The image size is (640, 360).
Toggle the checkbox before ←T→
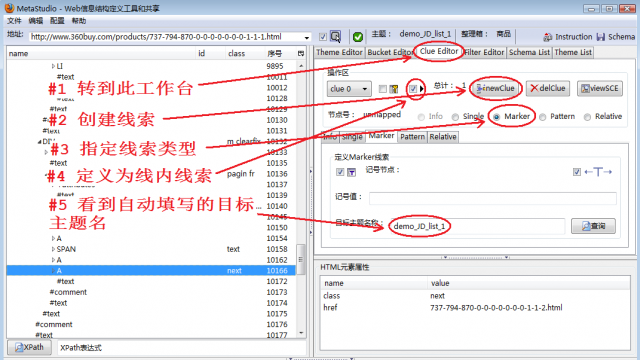(x=576, y=172)
